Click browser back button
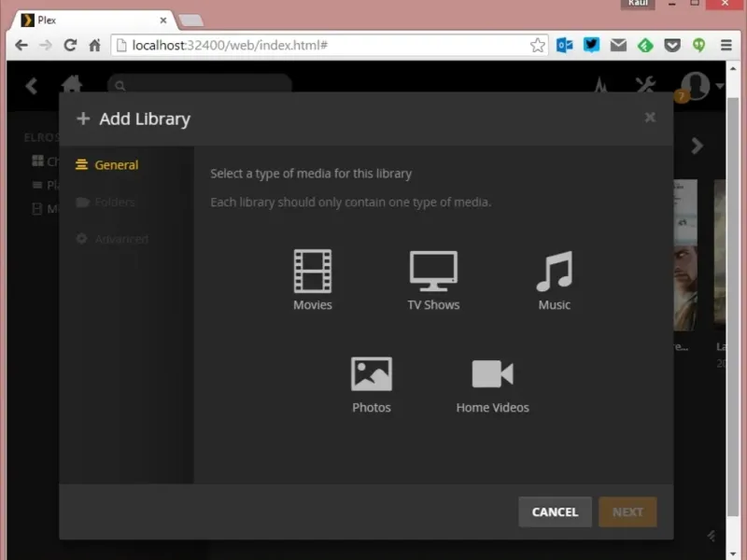This screenshot has width=747, height=560. tap(21, 45)
